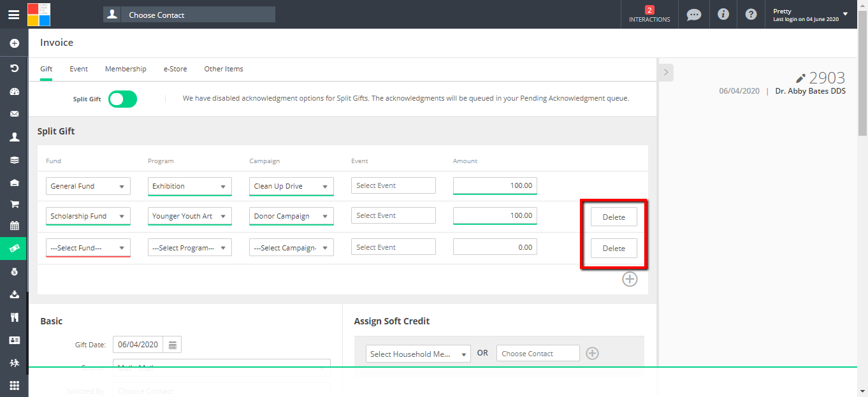
Task: Click the plus quick-add sidebar icon
Action: point(14,43)
